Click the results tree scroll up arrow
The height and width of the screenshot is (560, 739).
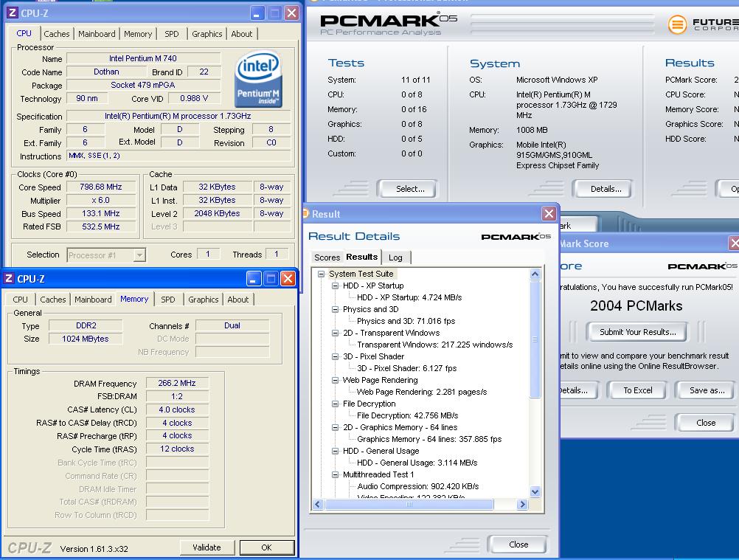click(535, 274)
